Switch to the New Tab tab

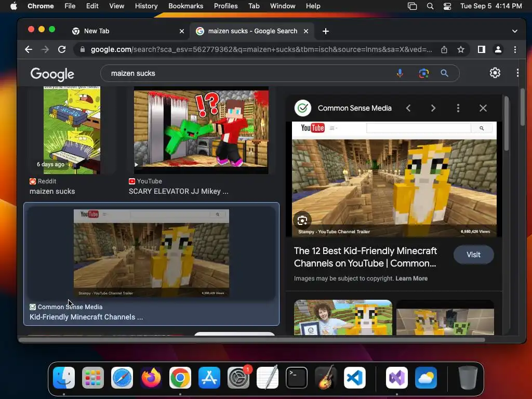(127, 31)
